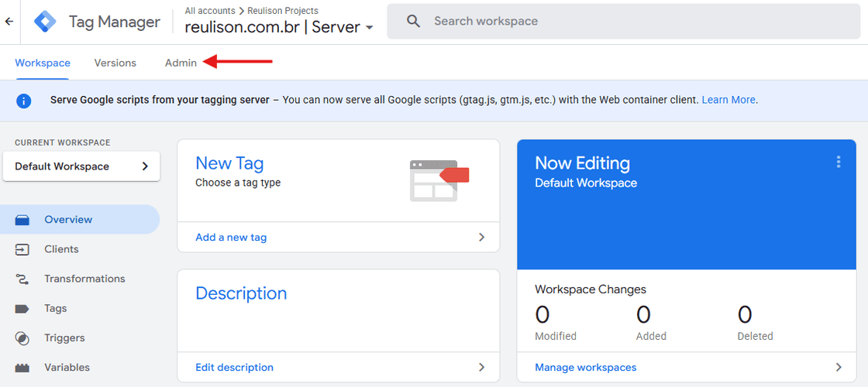Viewport: 868px width, 387px height.
Task: Click the New Tag heading
Action: 229,163
